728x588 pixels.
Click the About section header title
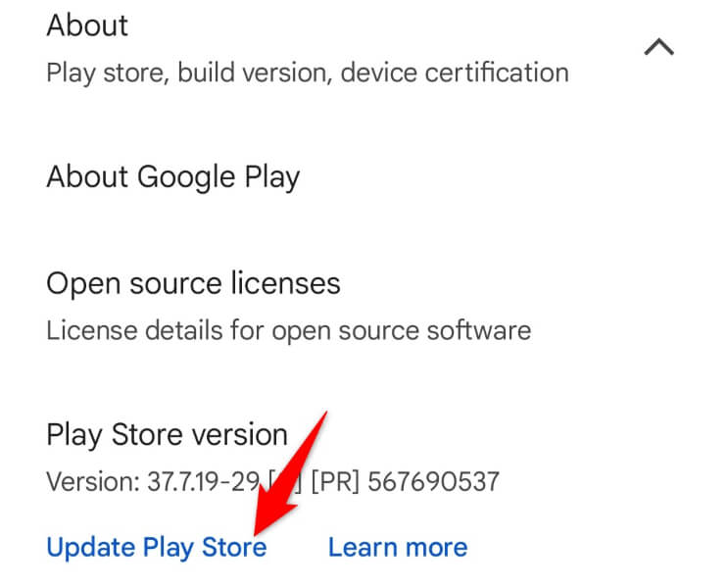click(87, 25)
